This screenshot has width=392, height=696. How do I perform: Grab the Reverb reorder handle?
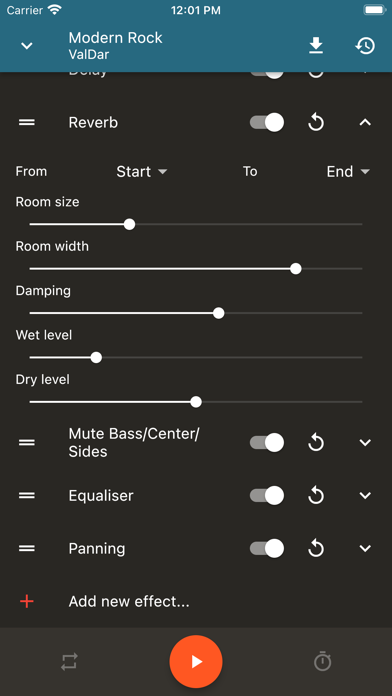pyautogui.click(x=27, y=123)
